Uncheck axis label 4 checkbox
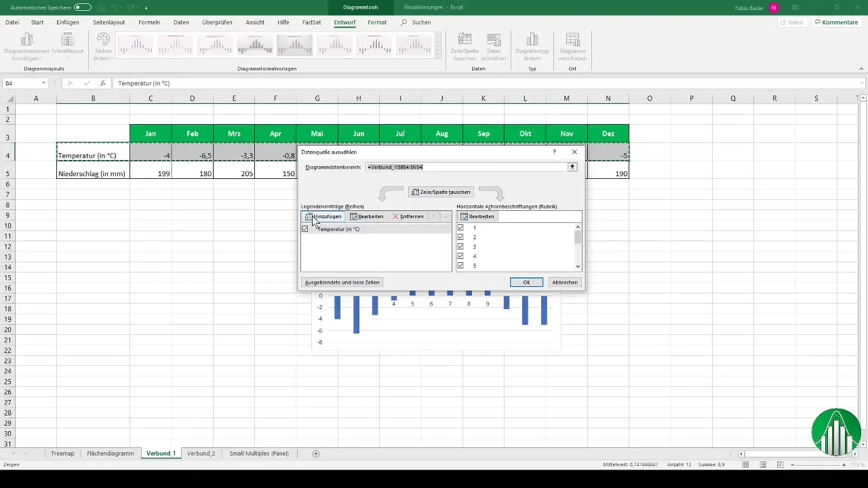Image resolution: width=868 pixels, height=488 pixels. pyautogui.click(x=461, y=256)
